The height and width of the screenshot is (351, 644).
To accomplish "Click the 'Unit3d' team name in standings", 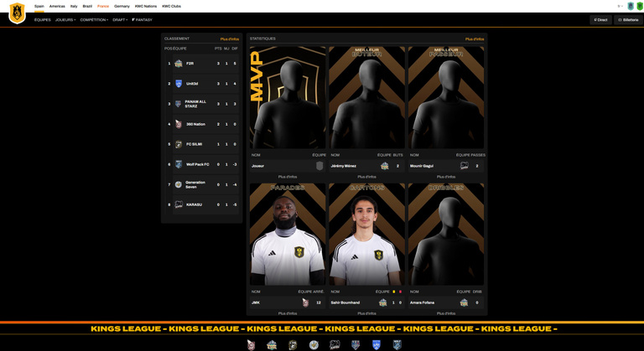I will [192, 83].
